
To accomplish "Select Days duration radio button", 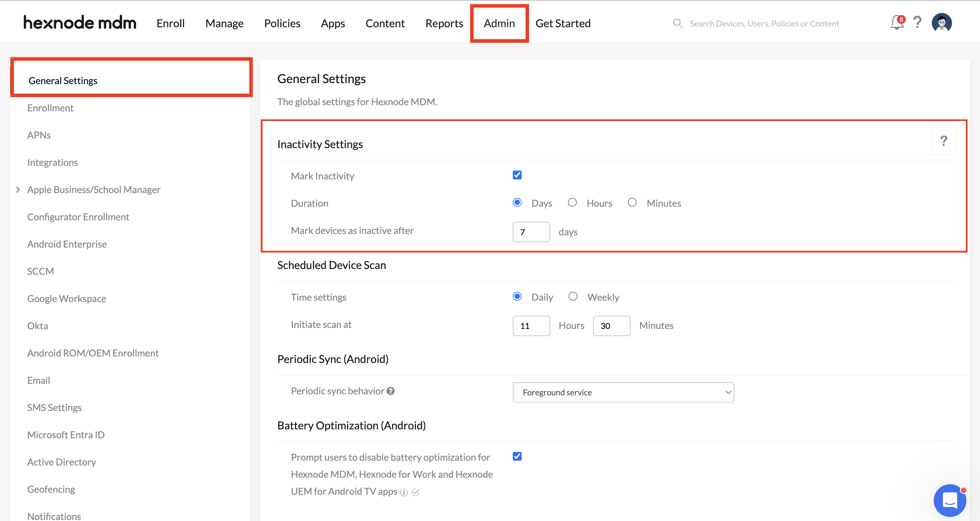I will point(517,202).
